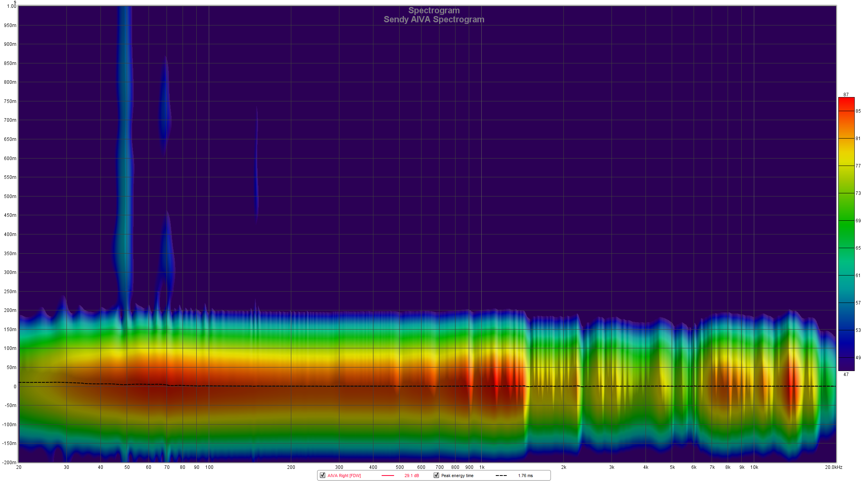Click the '10k' frequency axis label
Screen dimensions: 868x481
click(x=754, y=467)
